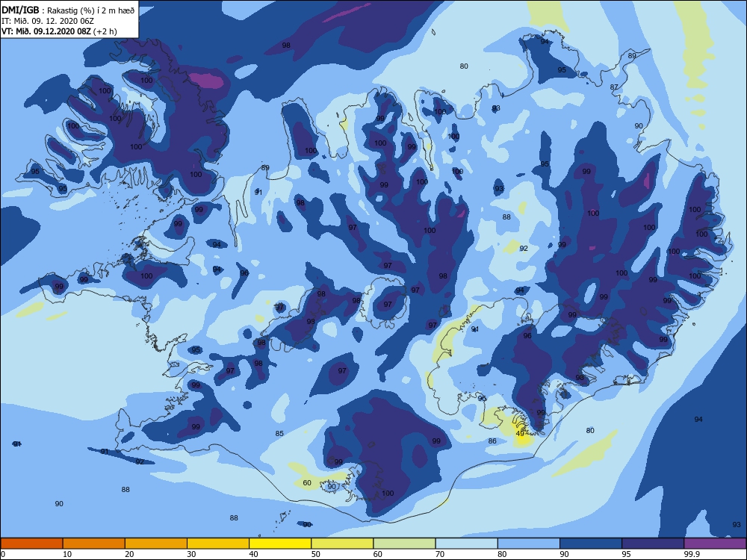This screenshot has width=747, height=560.
Task: Click the "VT: Mið. 09.12.2020 08Z" line
Action: 46,31
